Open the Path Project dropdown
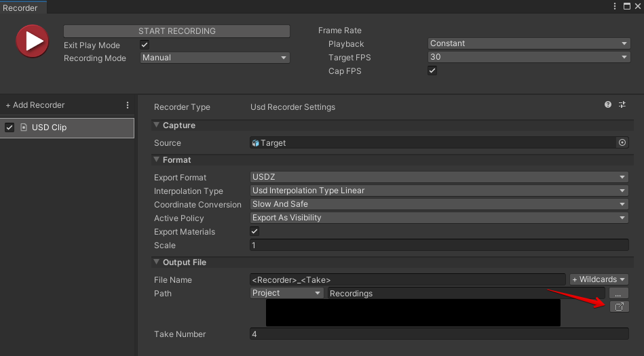 (x=286, y=293)
